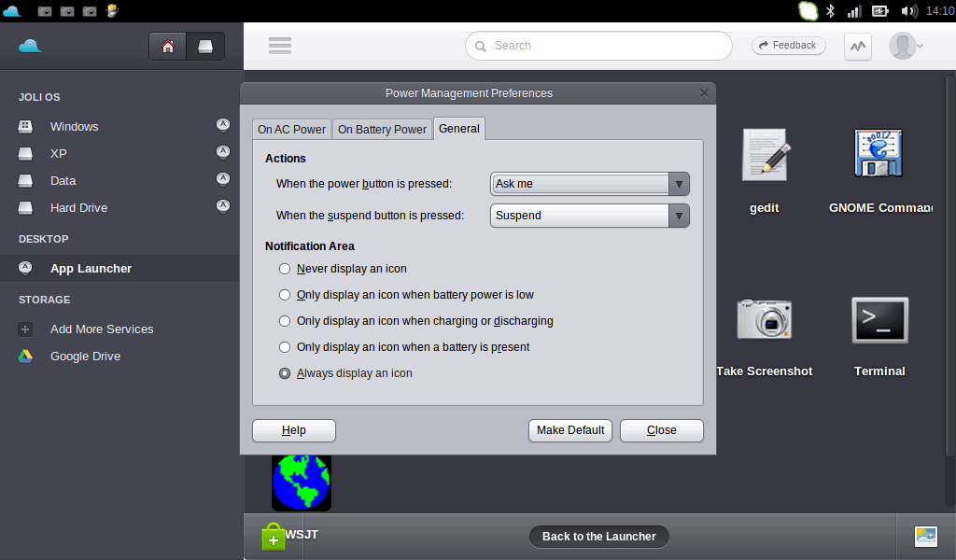Select 'Only display an icon when charging or discharging'
Viewport: 956px width, 560px height.
285,321
